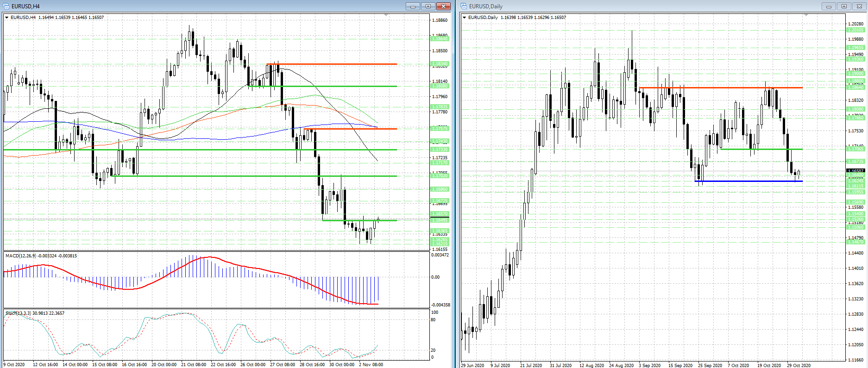Click the Daily OHLC text '1.16398 1.16539 1.16296 1.16507'
The image size is (868, 368).
coord(533,18)
